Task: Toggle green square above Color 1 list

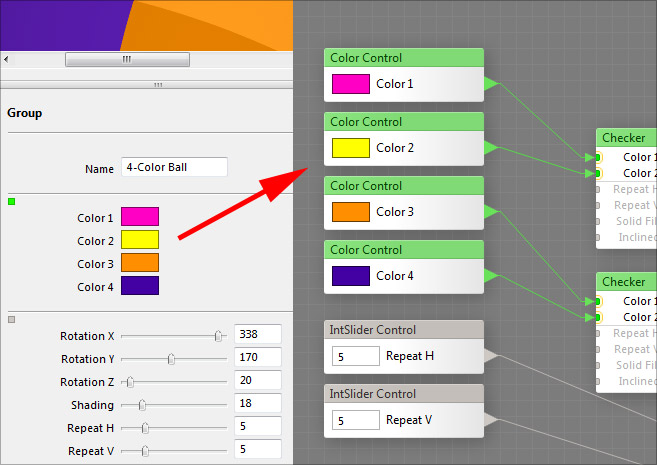Action: pos(12,202)
